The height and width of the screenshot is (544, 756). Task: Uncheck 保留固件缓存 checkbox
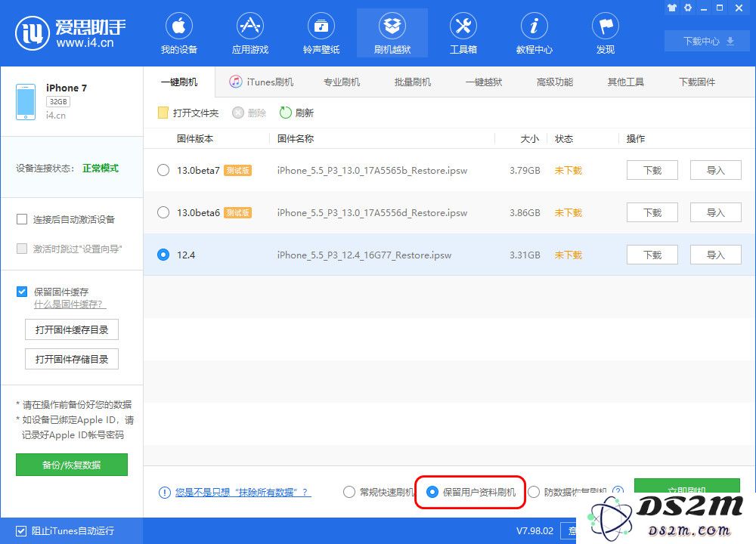click(22, 292)
